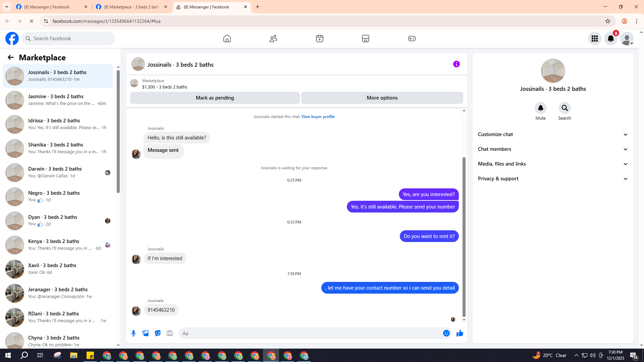Click the chat messages scrollbar
This screenshot has height=362, width=644.
click(464, 237)
